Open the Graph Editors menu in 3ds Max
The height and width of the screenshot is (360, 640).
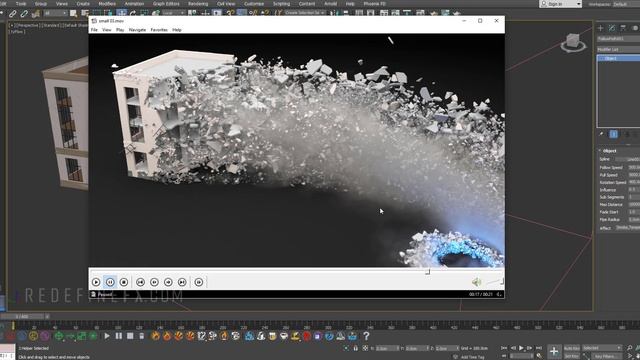pos(166,4)
